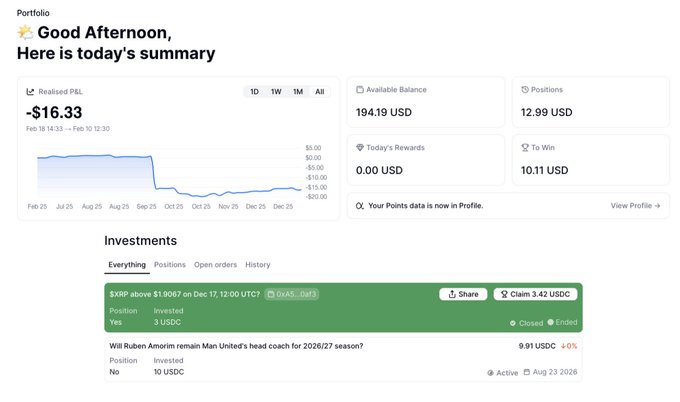Select the All time range

320,92
